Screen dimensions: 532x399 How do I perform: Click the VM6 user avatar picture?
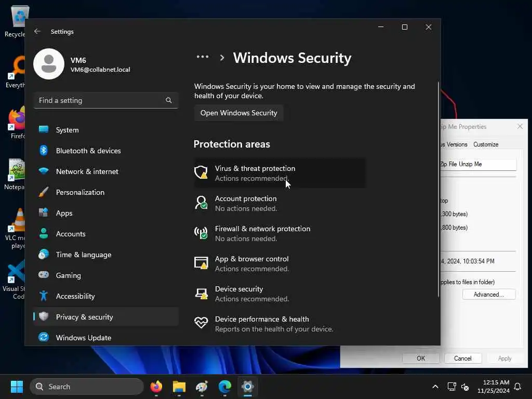(x=49, y=64)
